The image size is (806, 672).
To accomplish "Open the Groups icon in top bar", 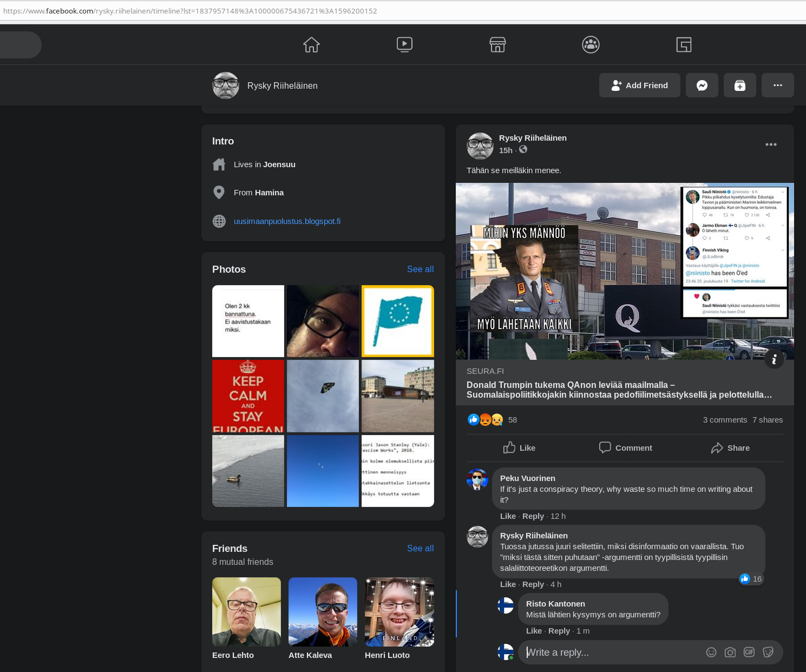I will pos(591,44).
